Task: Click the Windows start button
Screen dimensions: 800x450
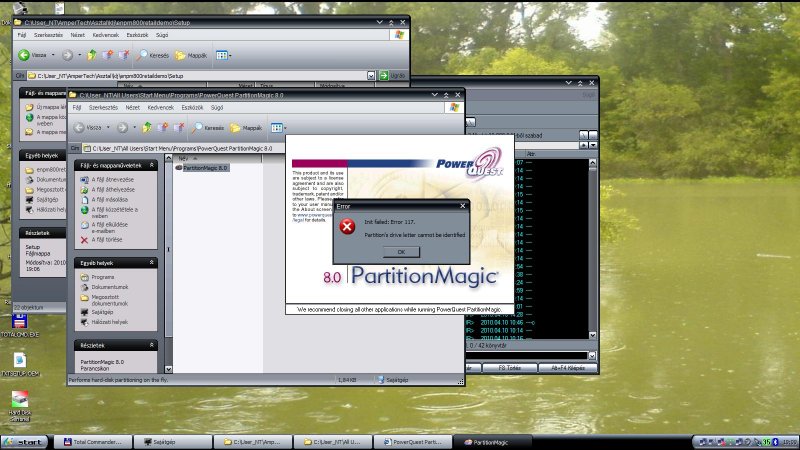Action: (24, 442)
